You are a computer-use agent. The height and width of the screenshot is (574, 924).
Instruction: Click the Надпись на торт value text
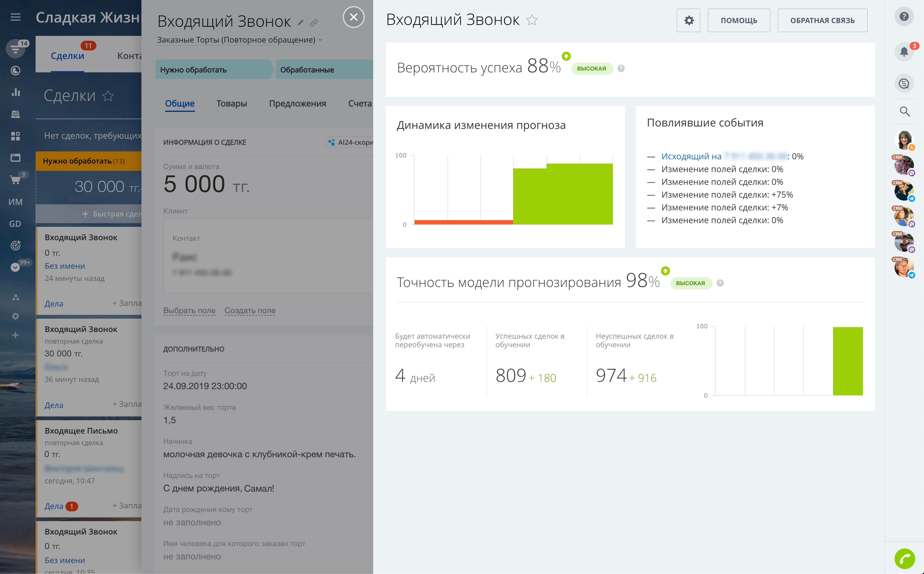(218, 489)
